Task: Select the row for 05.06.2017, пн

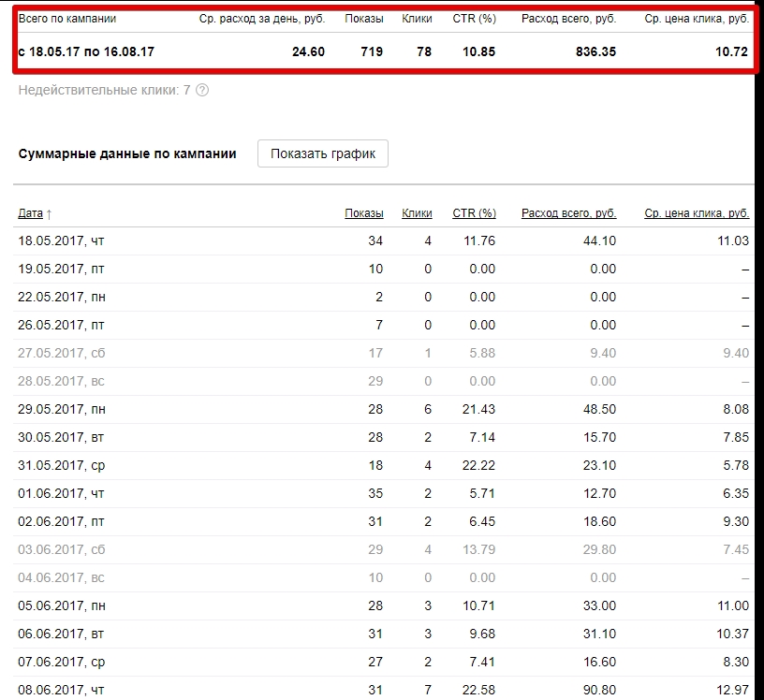Action: [x=384, y=605]
